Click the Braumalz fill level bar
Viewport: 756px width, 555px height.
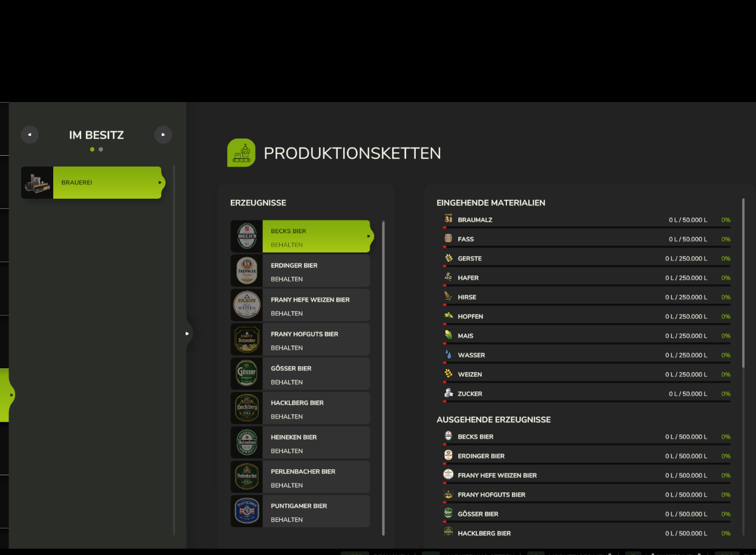587,228
